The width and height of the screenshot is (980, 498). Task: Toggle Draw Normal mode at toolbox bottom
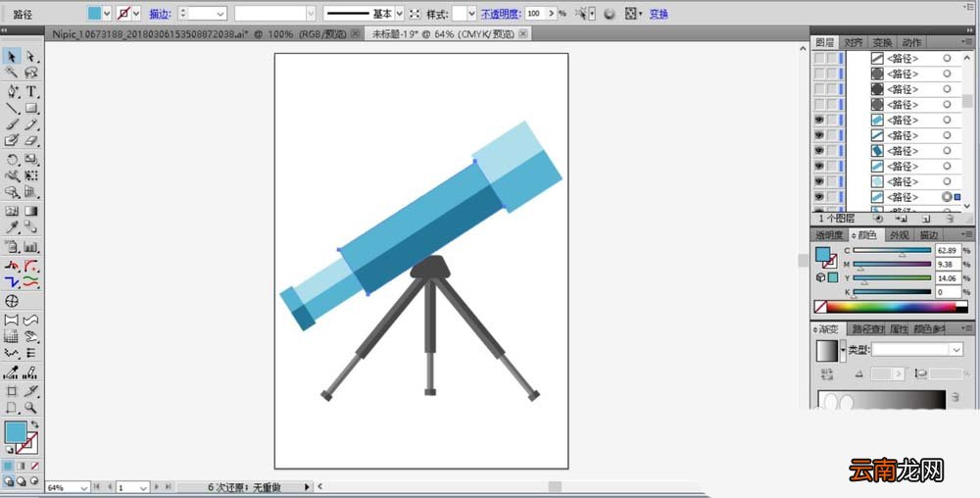click(8, 481)
